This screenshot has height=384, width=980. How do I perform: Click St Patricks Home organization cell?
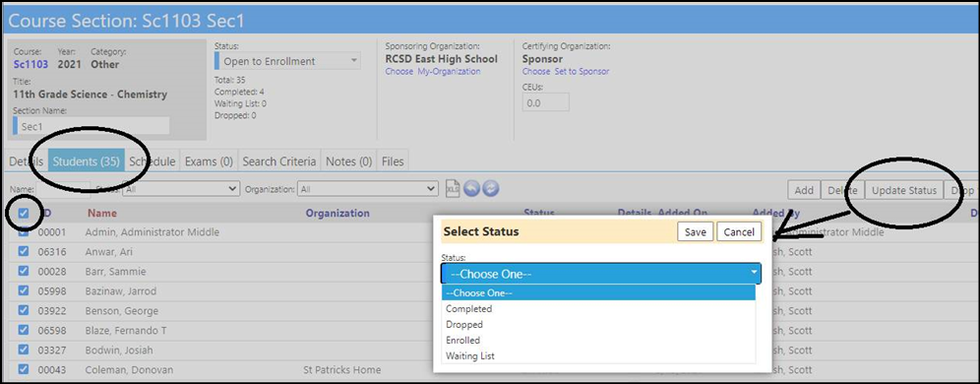pyautogui.click(x=341, y=369)
